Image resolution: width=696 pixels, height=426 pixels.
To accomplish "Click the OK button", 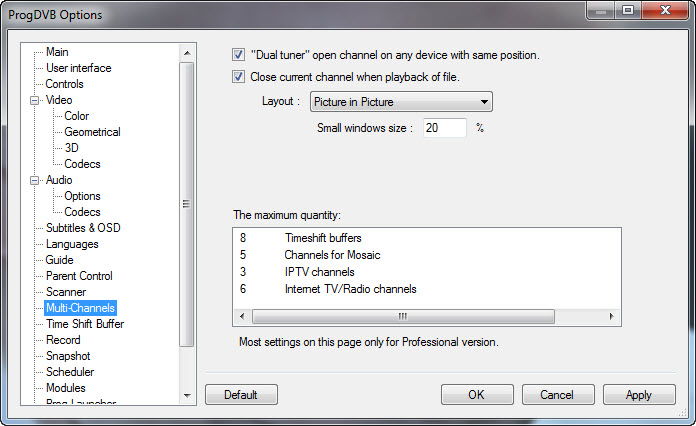I will [x=477, y=395].
